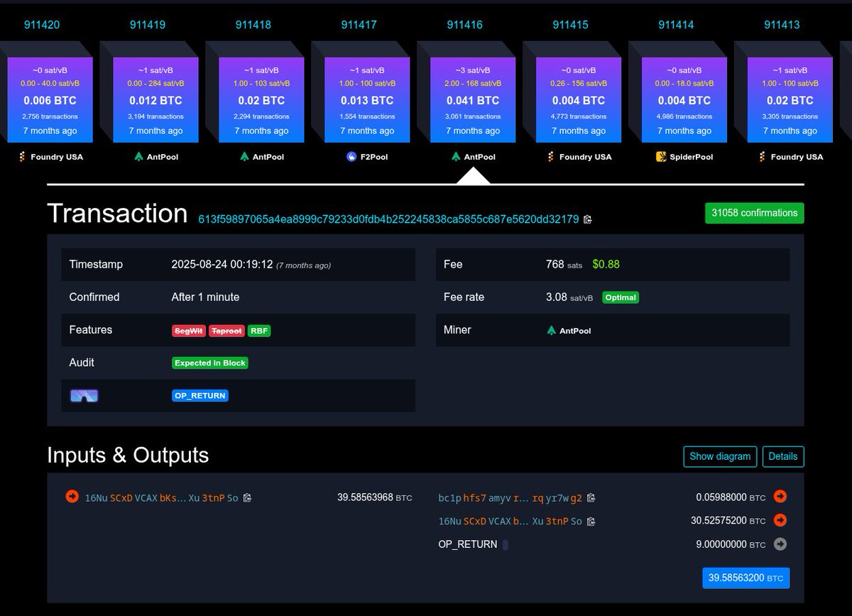
Task: Open block 911415 cube
Action: click(579, 99)
